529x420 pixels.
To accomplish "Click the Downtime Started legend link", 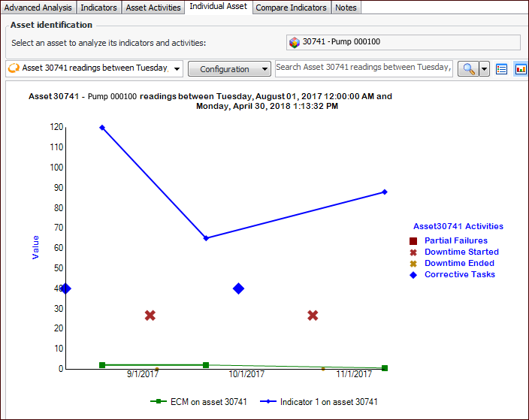I will click(461, 252).
